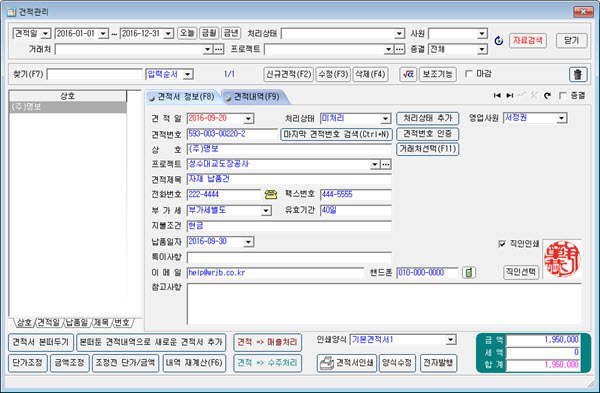
Task: Go to the first record navigation arrow
Action: click(497, 96)
